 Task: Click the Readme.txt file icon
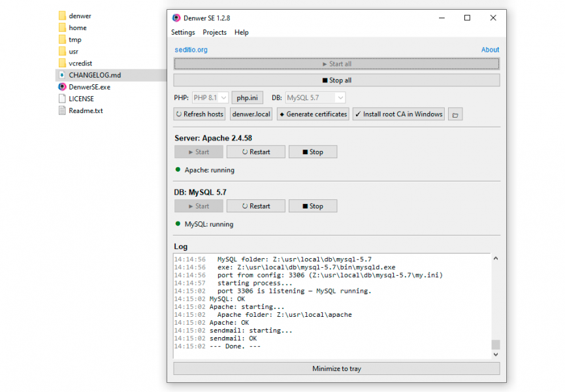coord(62,110)
